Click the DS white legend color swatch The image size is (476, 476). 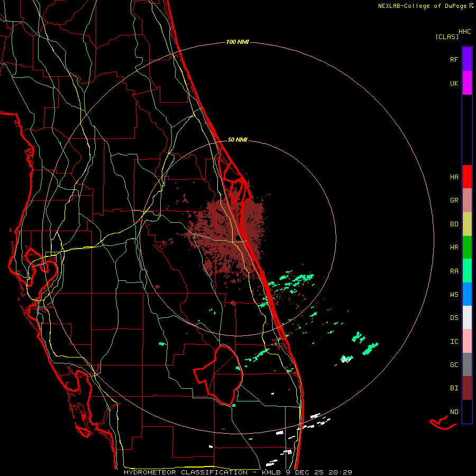coord(467,317)
